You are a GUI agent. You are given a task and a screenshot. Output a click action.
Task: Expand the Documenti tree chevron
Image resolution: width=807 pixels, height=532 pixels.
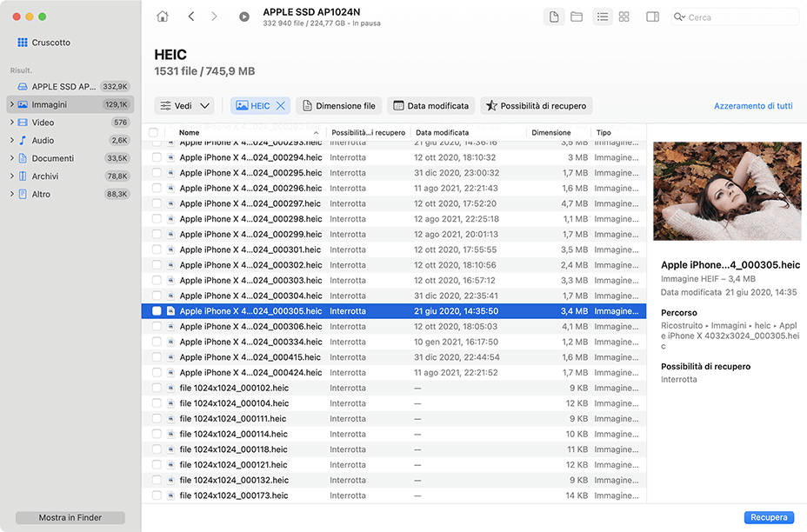[x=12, y=158]
